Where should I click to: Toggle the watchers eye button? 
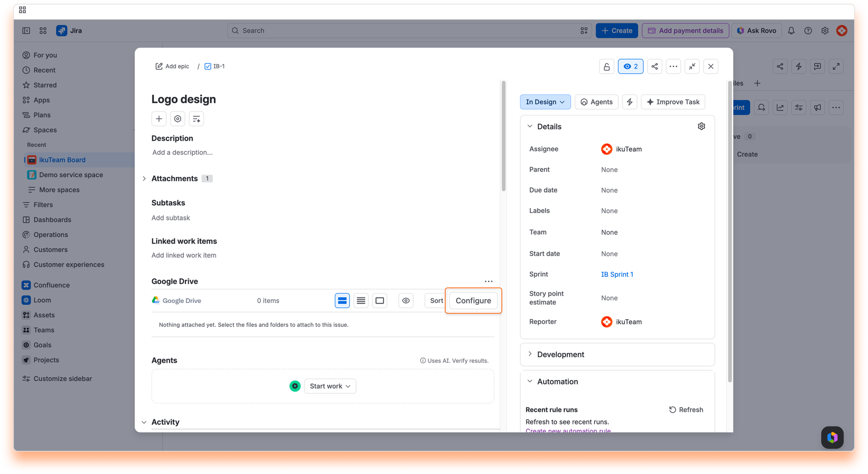[x=630, y=66]
